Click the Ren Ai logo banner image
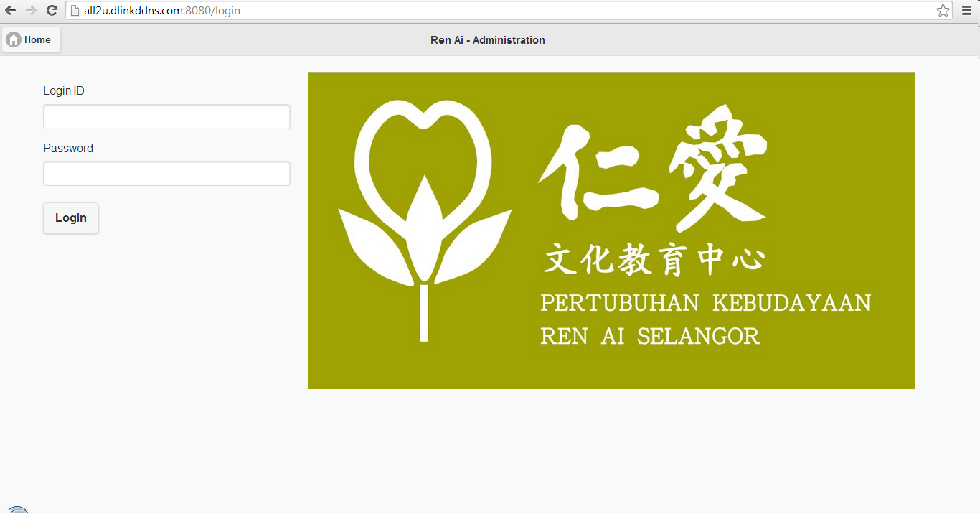Viewport: 980px width, 514px height. point(611,230)
